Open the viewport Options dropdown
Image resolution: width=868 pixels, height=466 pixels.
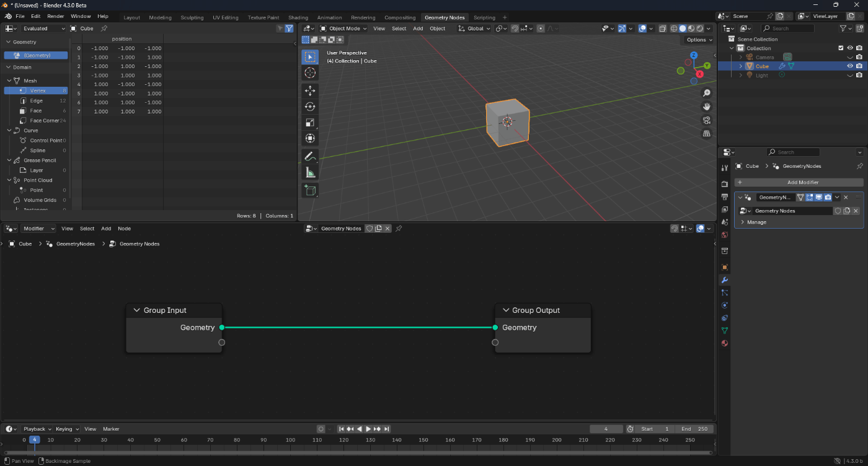pos(699,40)
